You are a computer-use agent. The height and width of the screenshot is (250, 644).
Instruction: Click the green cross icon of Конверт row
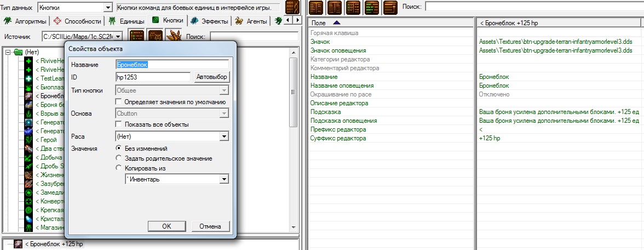[x=29, y=202]
